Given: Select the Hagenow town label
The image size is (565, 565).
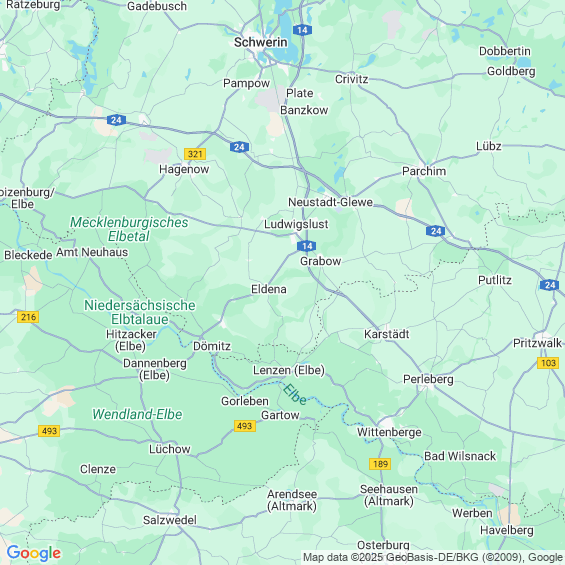Looking at the screenshot, I should coord(184,169).
